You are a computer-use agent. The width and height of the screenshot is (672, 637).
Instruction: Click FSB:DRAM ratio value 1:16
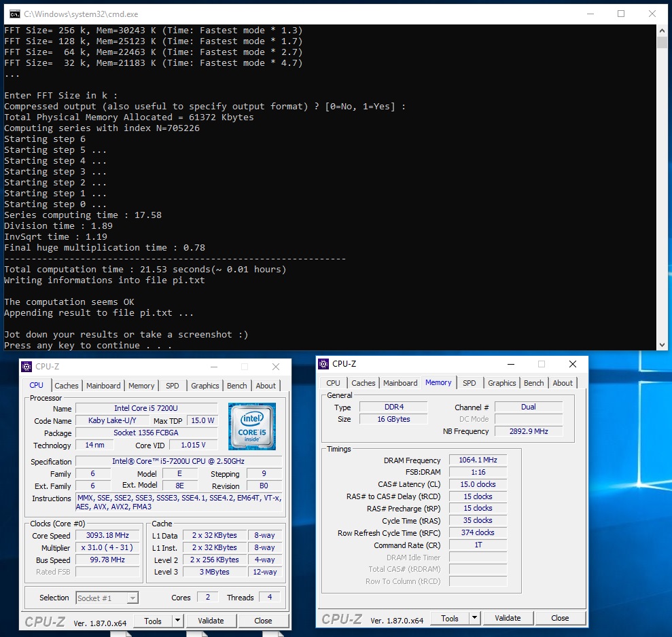pos(478,472)
